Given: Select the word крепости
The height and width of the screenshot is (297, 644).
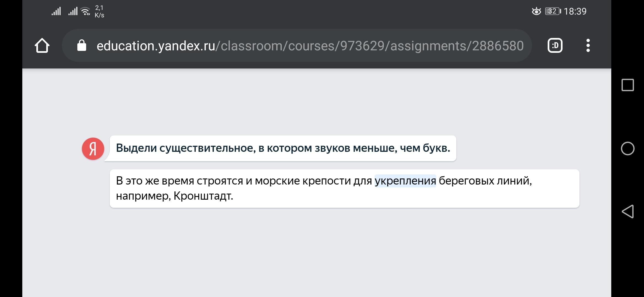Looking at the screenshot, I should pos(326,181).
